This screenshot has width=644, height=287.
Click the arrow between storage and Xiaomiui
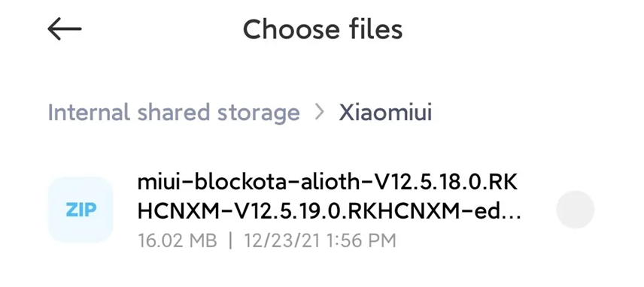click(x=319, y=113)
